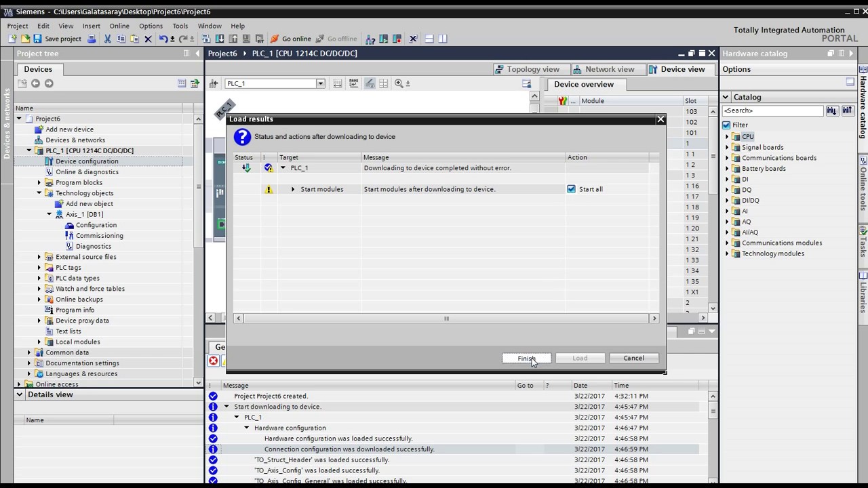This screenshot has height=488, width=868.
Task: Select Online & diagnostics in Project tree
Action: [x=87, y=171]
